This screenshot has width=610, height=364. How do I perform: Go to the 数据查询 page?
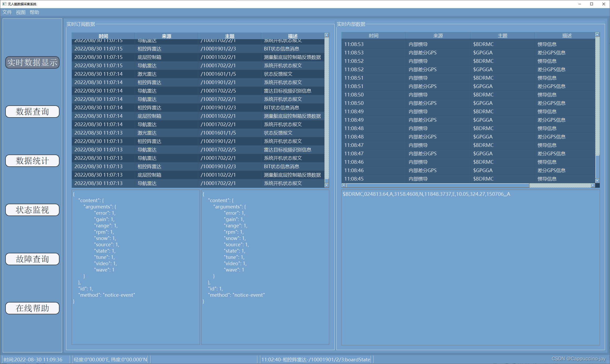[x=32, y=112]
